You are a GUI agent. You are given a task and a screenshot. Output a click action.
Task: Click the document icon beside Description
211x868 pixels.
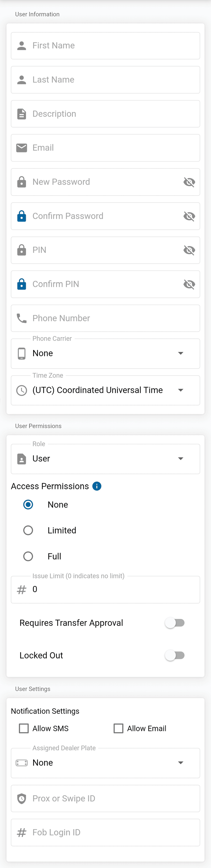pos(21,114)
